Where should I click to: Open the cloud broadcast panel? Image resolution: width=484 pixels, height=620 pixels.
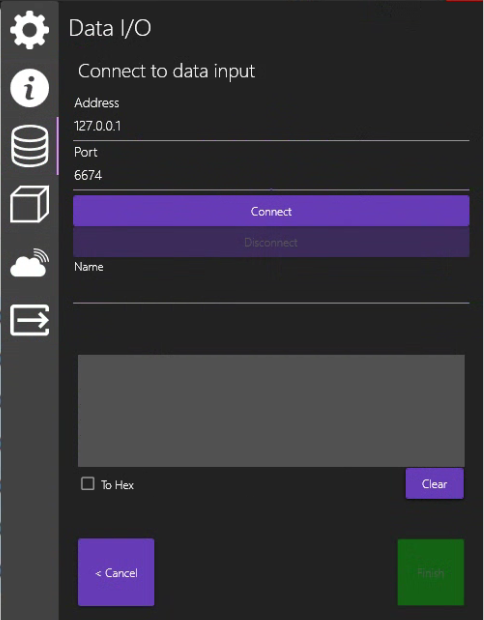point(30,263)
